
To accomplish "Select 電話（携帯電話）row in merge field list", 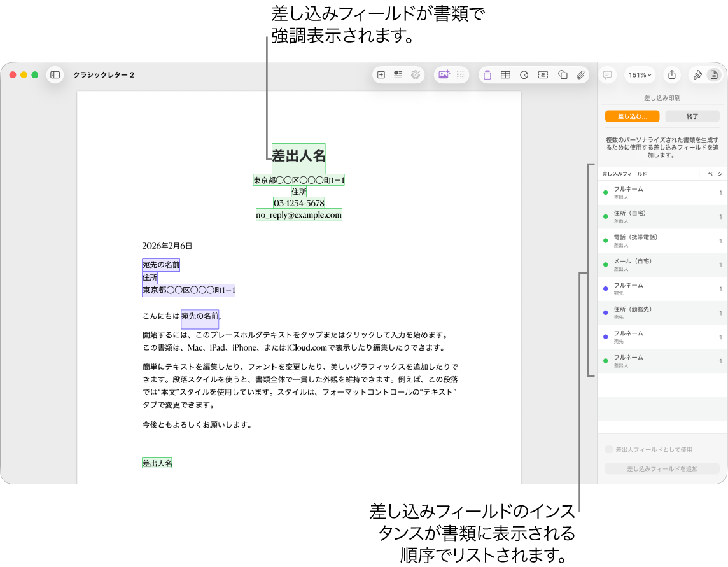I will point(662,241).
